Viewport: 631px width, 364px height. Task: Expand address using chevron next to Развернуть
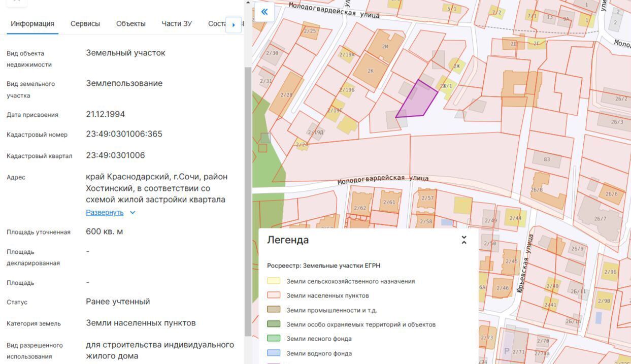(x=132, y=213)
